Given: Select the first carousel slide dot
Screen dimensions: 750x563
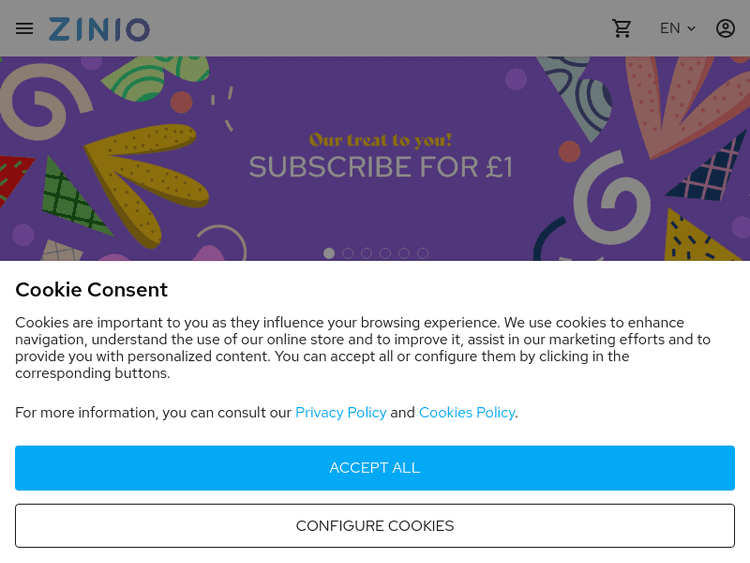Looking at the screenshot, I should click(329, 253).
